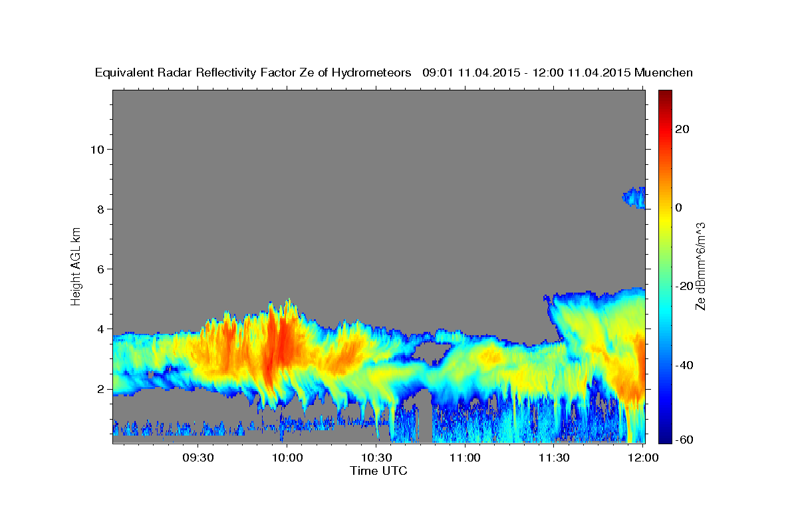
Task: Click the height tick label 4
Action: click(100, 329)
